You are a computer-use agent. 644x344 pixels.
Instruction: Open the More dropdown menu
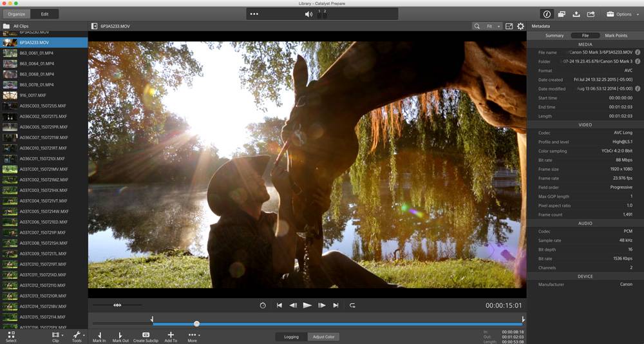pos(192,337)
